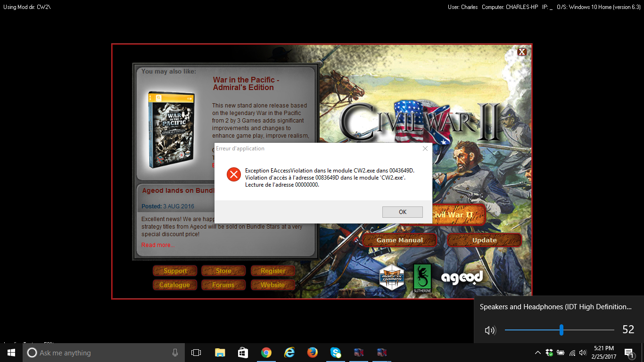Viewport: 644px width, 362px height.
Task: Launch Civil War II play button
Action: tap(458, 214)
